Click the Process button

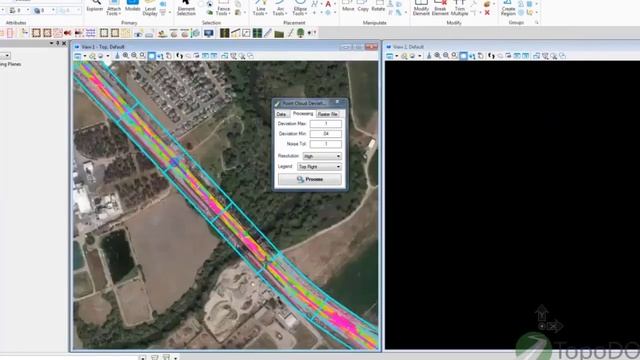click(x=310, y=179)
